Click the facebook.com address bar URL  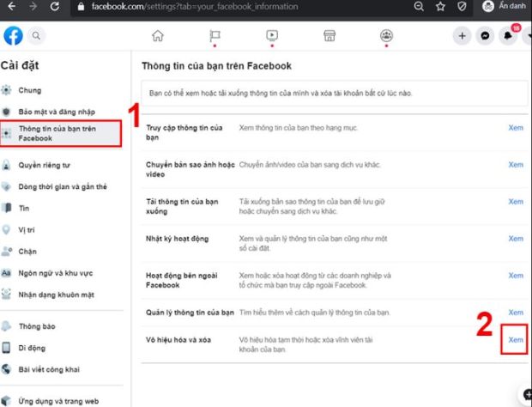195,7
